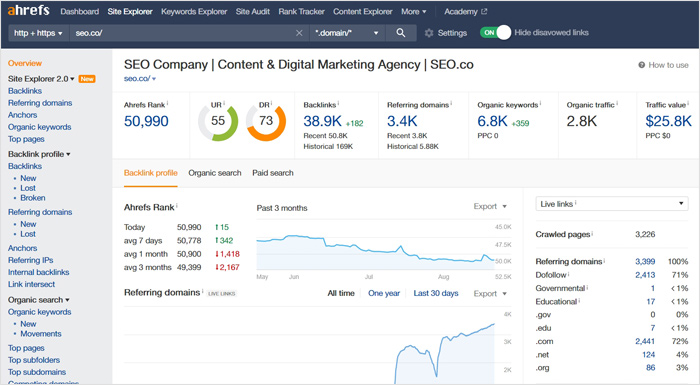Open the http + https protocol dropdown
The width and height of the screenshot is (700, 385).
pyautogui.click(x=38, y=33)
